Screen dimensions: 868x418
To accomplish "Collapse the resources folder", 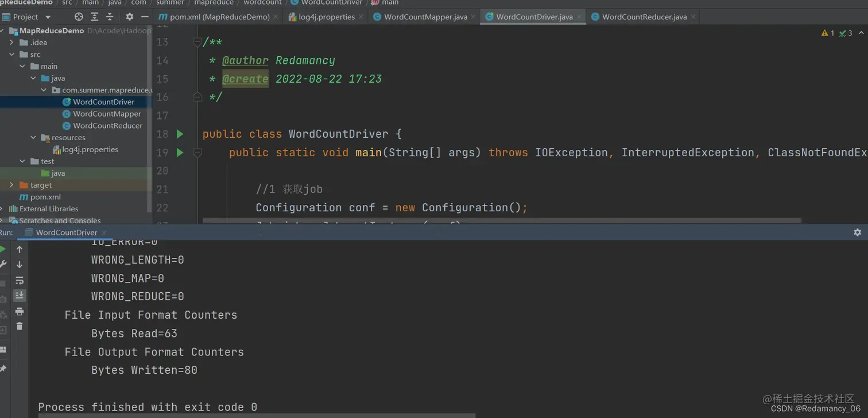I will [33, 138].
